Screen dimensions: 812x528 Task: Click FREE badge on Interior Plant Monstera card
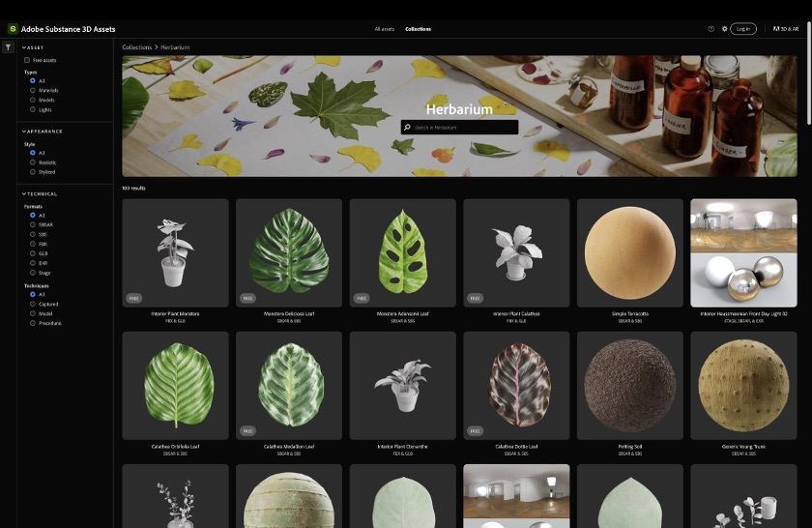coord(134,298)
